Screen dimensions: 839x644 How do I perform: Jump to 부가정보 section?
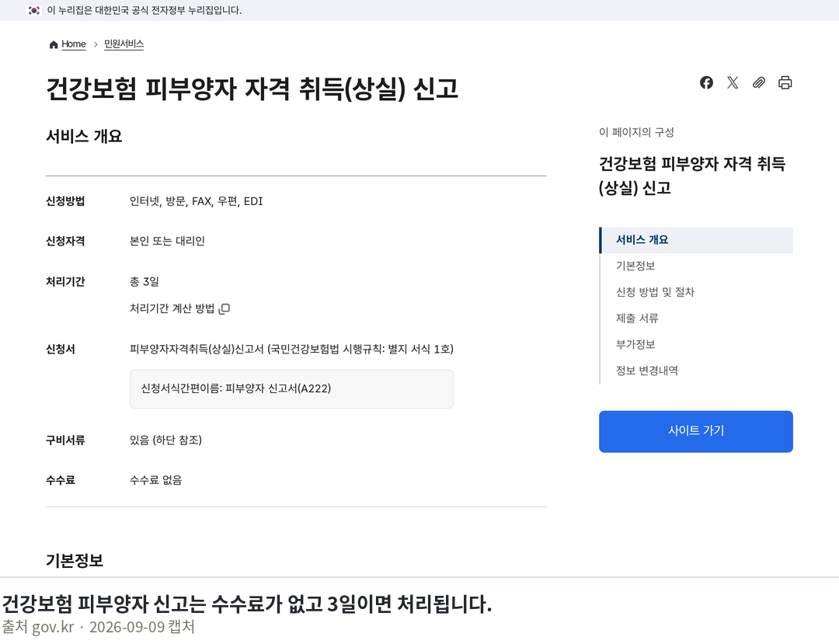point(635,344)
